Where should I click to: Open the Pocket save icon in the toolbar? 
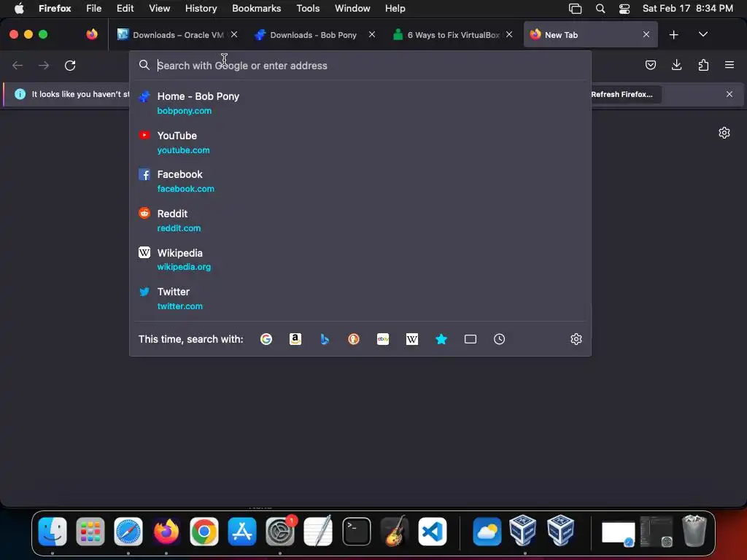[650, 65]
